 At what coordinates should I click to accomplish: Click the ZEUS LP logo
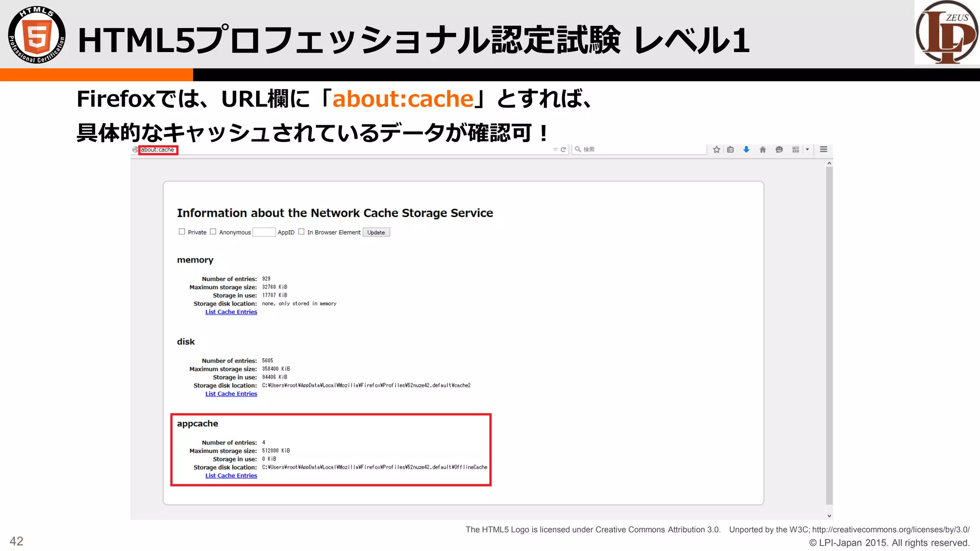click(x=947, y=33)
